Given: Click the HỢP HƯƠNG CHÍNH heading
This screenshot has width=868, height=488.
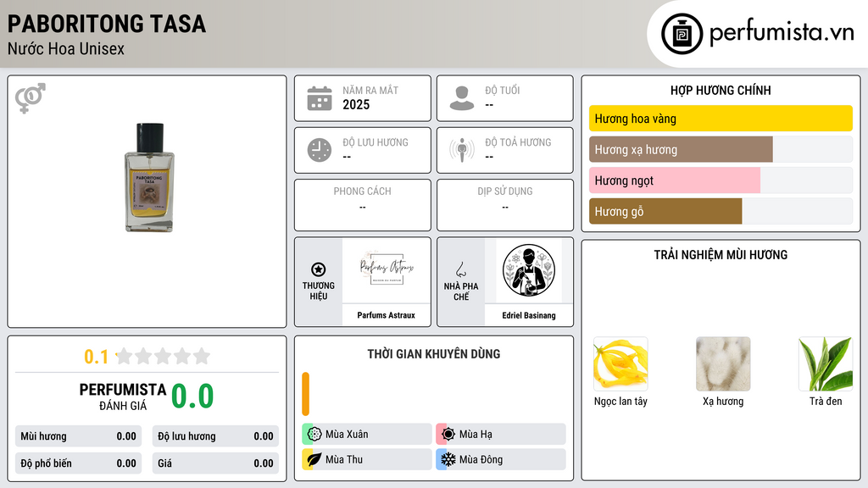Looking at the screenshot, I should [x=721, y=90].
